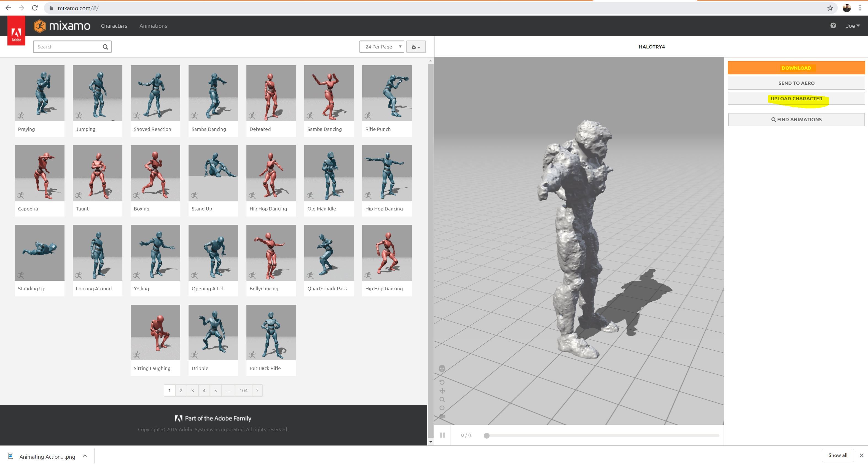The width and height of the screenshot is (868, 465).
Task: Open the Chrome profile avatar
Action: (x=847, y=8)
